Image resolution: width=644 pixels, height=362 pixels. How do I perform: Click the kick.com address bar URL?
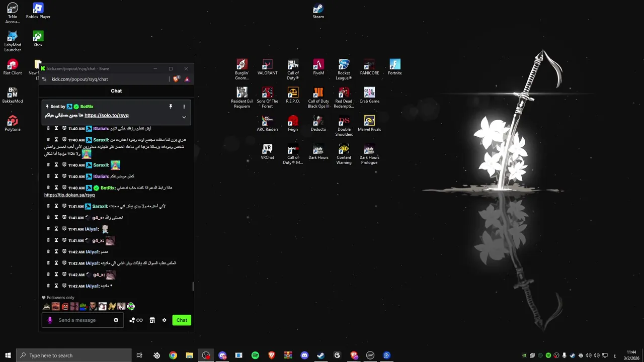[79, 79]
